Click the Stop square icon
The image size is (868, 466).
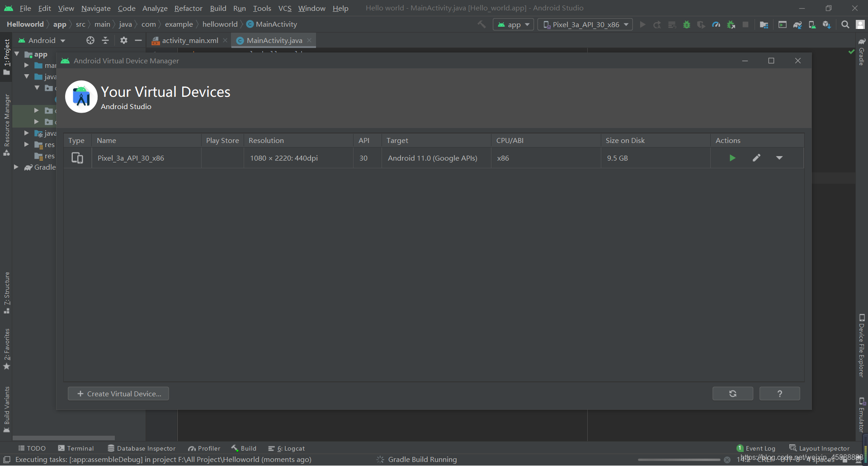click(x=745, y=24)
